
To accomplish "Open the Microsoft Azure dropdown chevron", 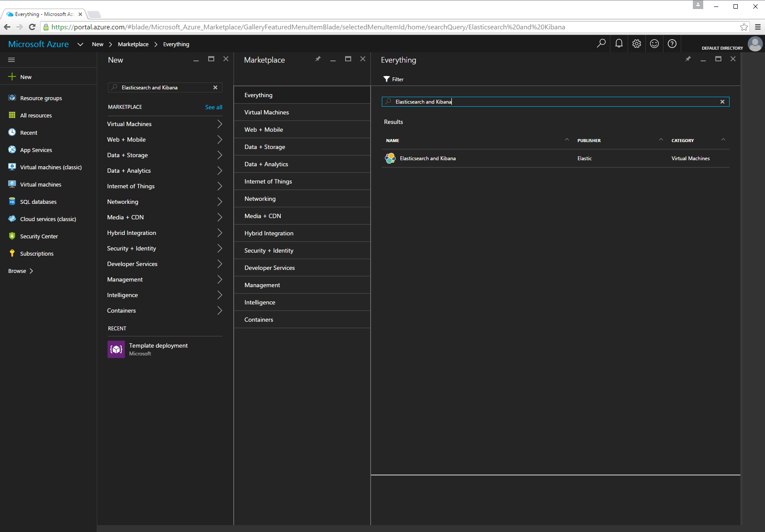I will (x=80, y=44).
